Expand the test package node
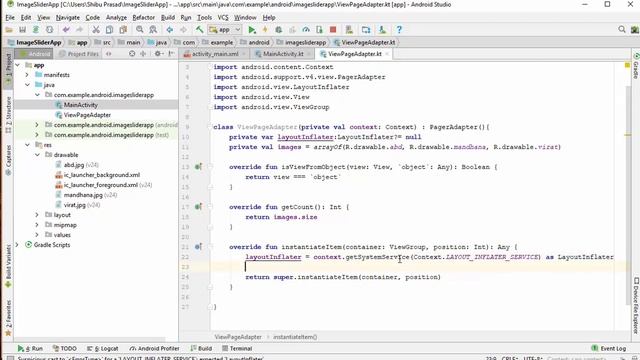The height and width of the screenshot is (360, 640). (x=37, y=135)
